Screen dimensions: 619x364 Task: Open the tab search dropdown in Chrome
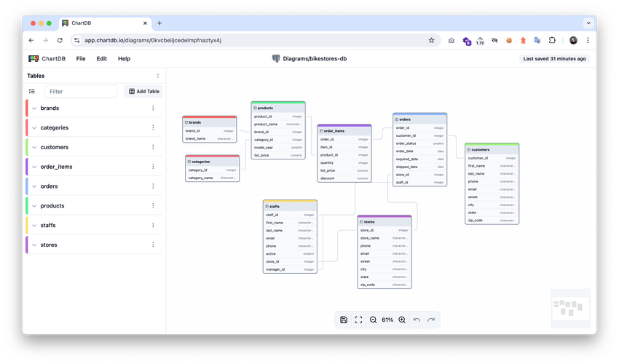[588, 23]
